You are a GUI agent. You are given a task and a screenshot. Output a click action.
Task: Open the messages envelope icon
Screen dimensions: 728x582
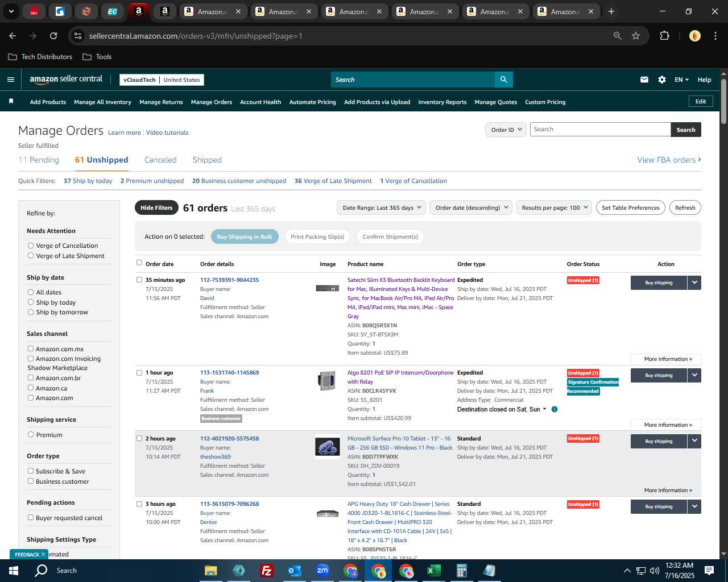coord(644,80)
